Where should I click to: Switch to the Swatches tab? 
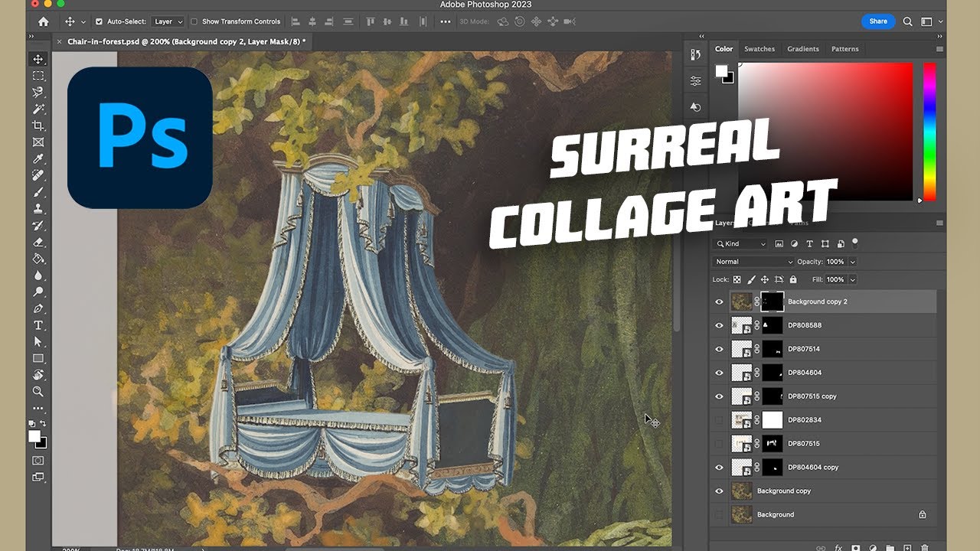click(759, 49)
